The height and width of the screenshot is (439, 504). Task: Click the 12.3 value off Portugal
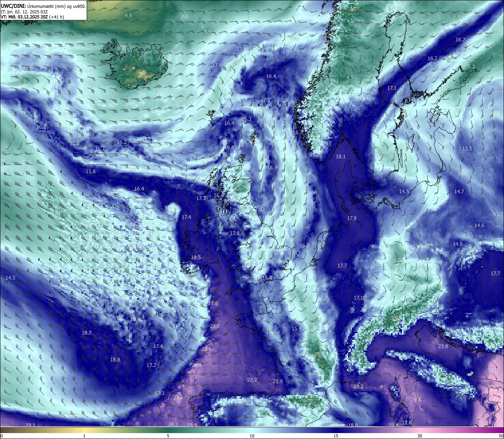coord(159,393)
